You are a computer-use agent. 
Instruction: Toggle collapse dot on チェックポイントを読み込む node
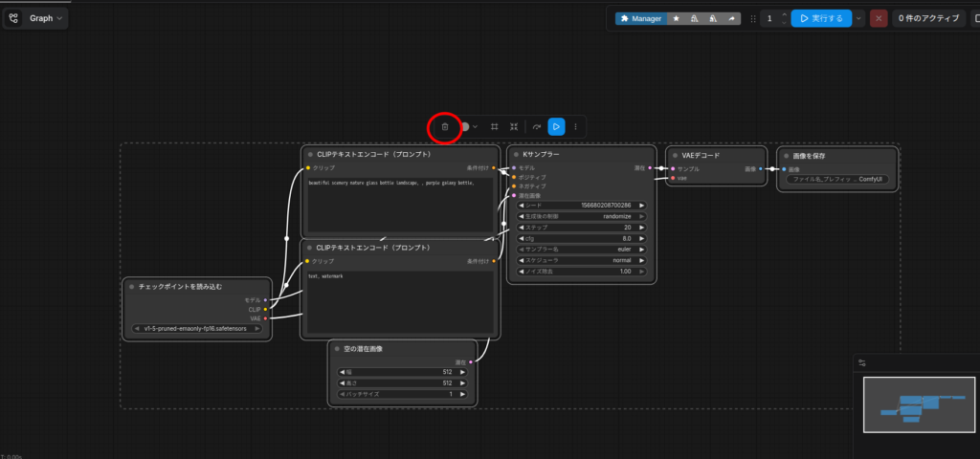coord(130,287)
